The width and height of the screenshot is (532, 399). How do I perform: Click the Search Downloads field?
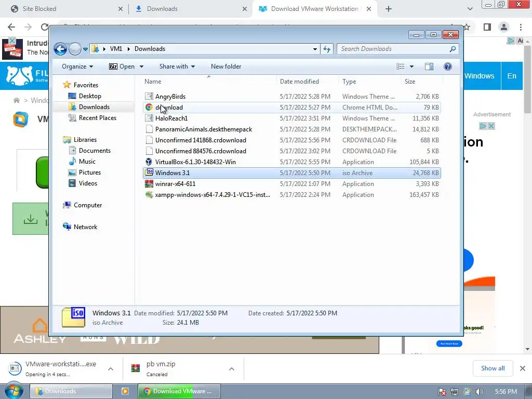397,49
